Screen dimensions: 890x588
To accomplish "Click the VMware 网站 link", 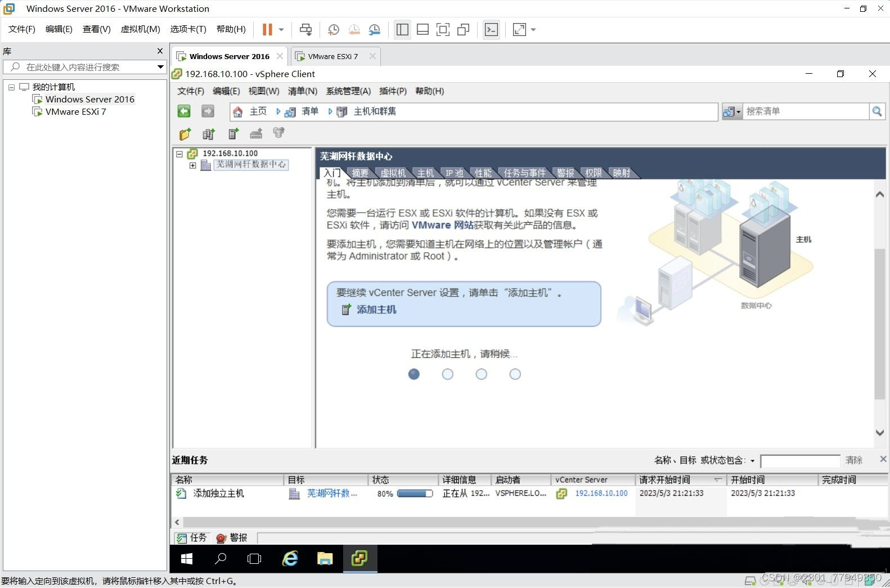I will tap(443, 225).
